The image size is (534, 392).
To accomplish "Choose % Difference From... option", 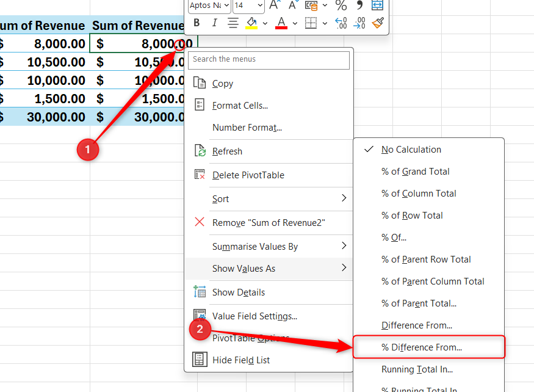I will tap(429, 347).
